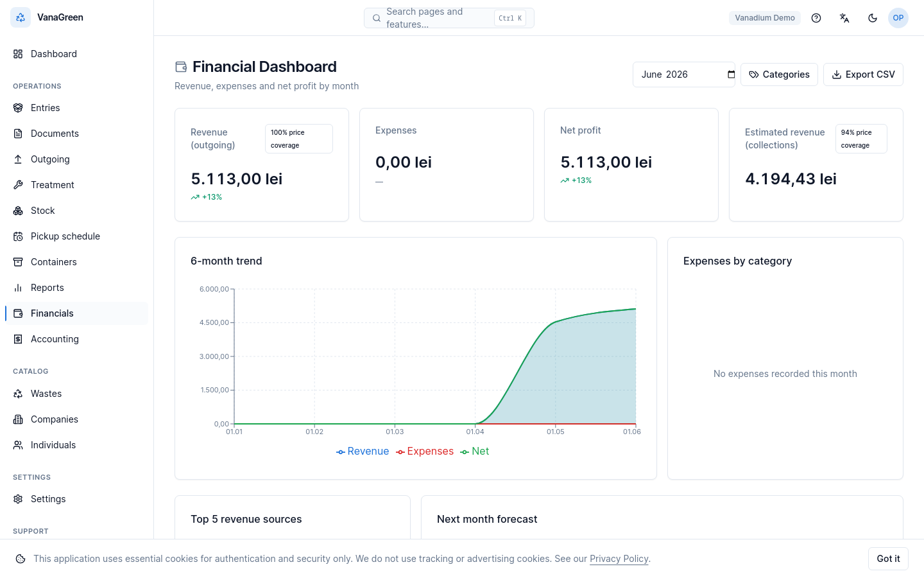Click the June 2026 month field

pos(684,74)
